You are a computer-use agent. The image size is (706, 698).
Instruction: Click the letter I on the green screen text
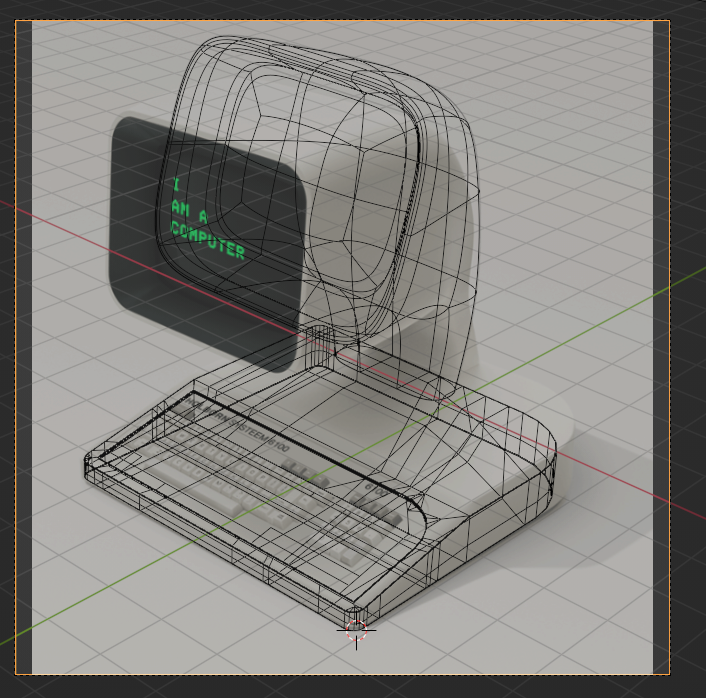tap(176, 185)
